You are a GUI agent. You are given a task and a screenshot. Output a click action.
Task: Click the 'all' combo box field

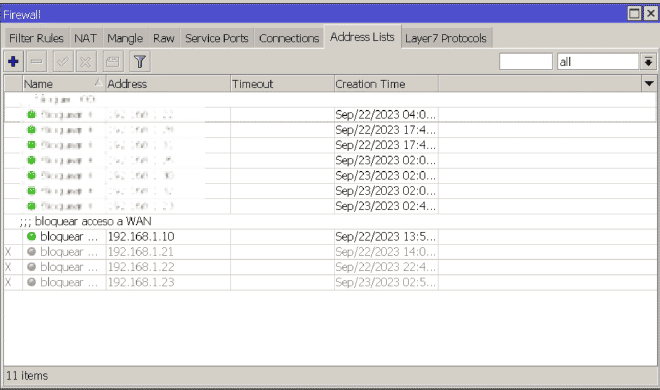click(x=598, y=62)
